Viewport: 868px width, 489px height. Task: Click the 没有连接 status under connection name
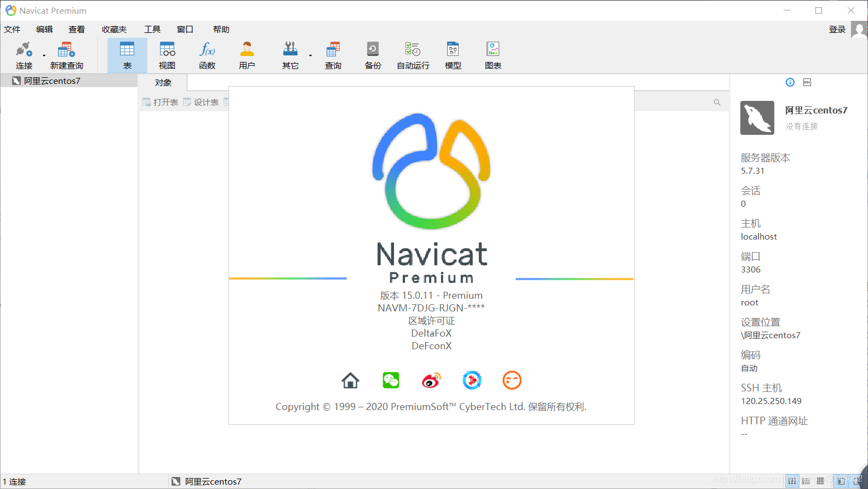point(801,126)
